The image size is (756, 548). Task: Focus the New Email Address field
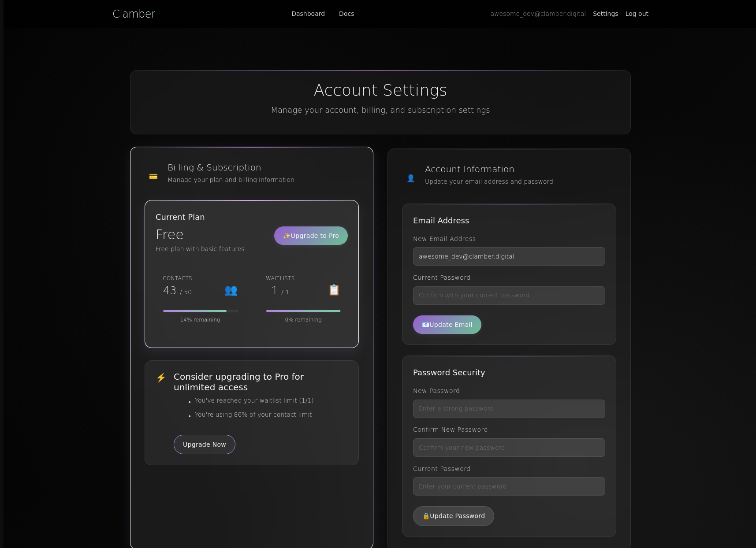(x=509, y=256)
